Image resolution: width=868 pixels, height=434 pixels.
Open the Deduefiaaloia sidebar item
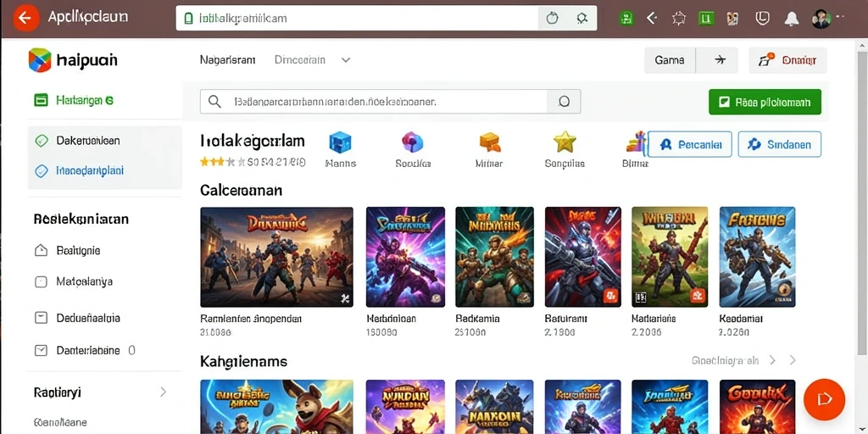[77, 319]
